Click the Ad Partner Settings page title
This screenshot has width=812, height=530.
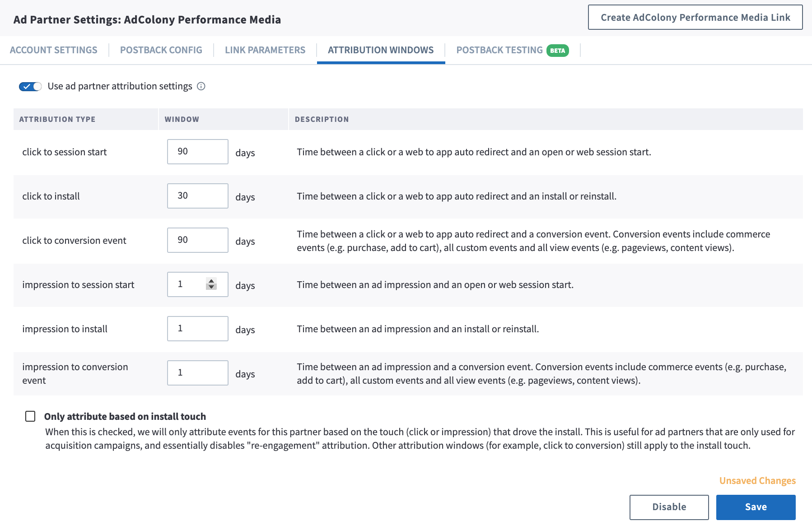147,20
